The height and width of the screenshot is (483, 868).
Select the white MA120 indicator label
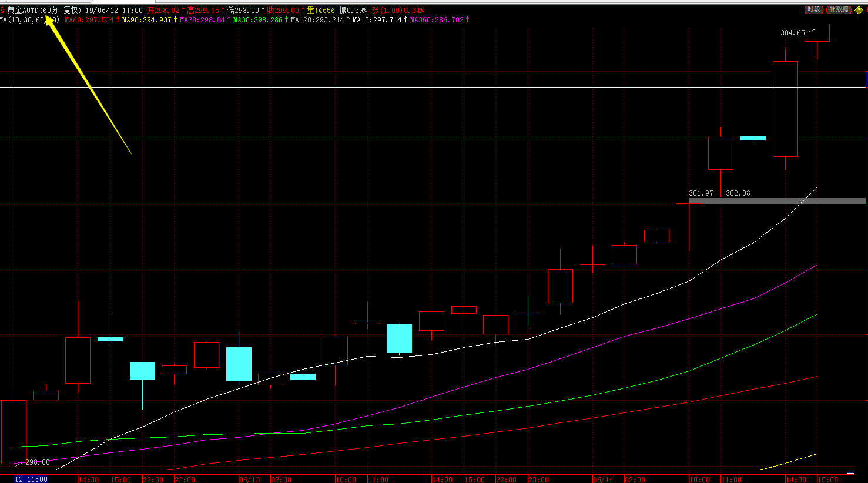pos(317,20)
